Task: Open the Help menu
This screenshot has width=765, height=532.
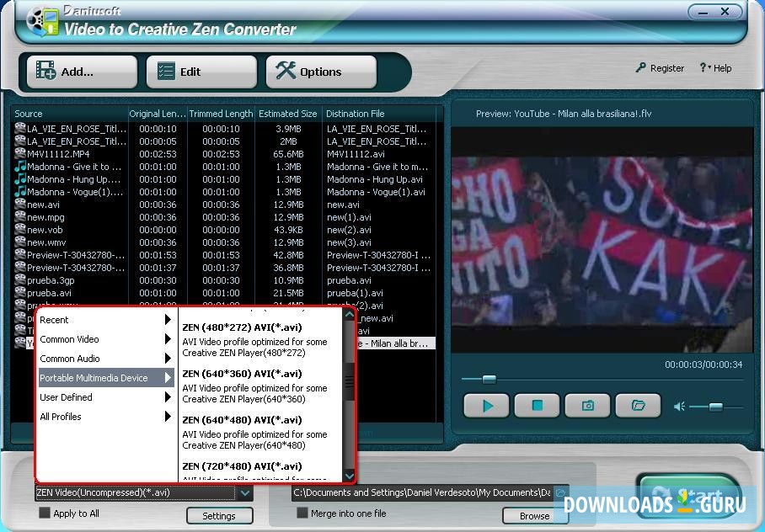Action: [716, 68]
